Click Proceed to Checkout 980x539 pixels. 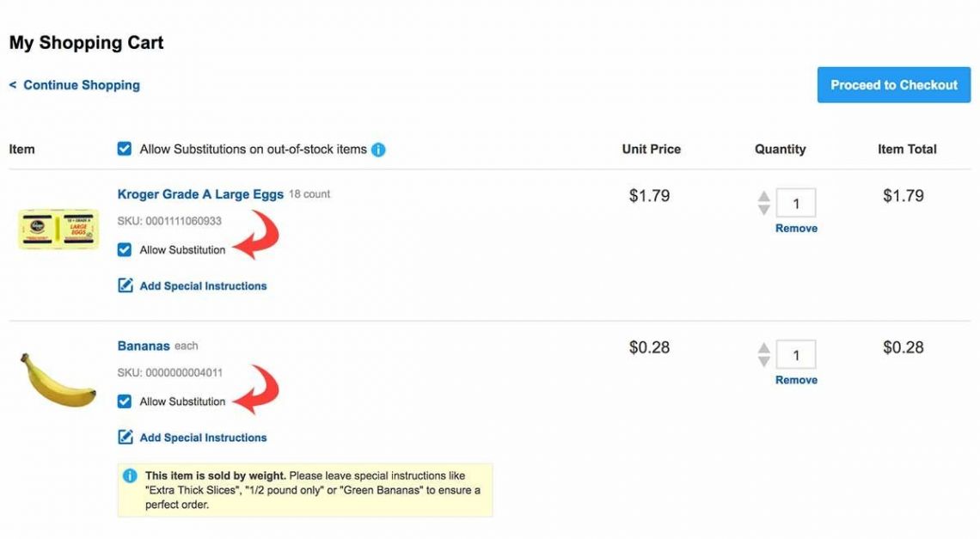(x=893, y=84)
